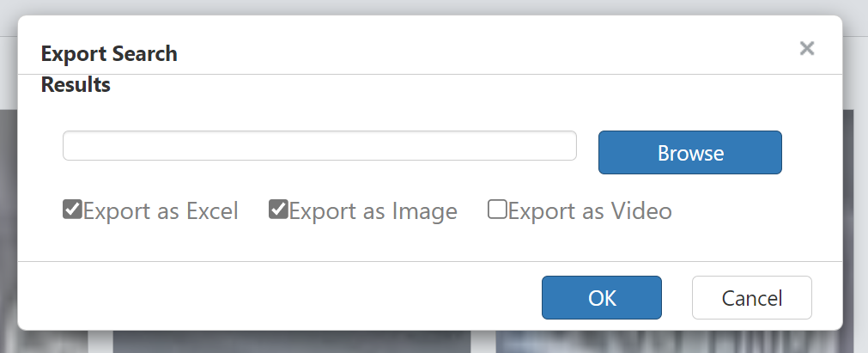Click the "Export as Video" label text
868x353 pixels.
pos(590,211)
